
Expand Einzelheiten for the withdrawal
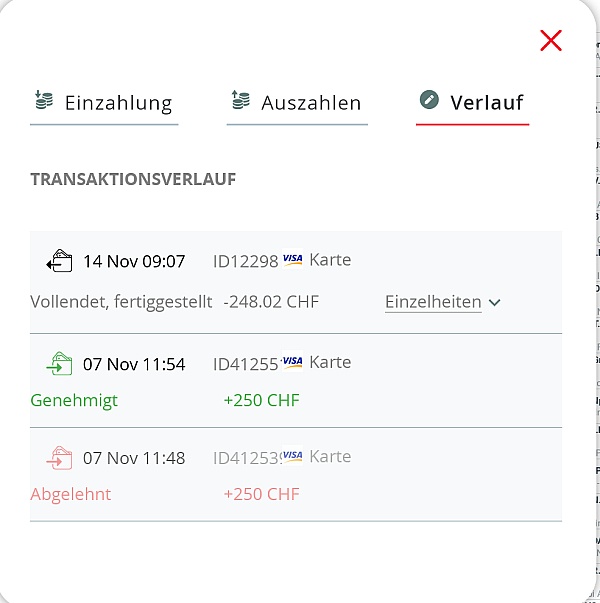point(433,302)
